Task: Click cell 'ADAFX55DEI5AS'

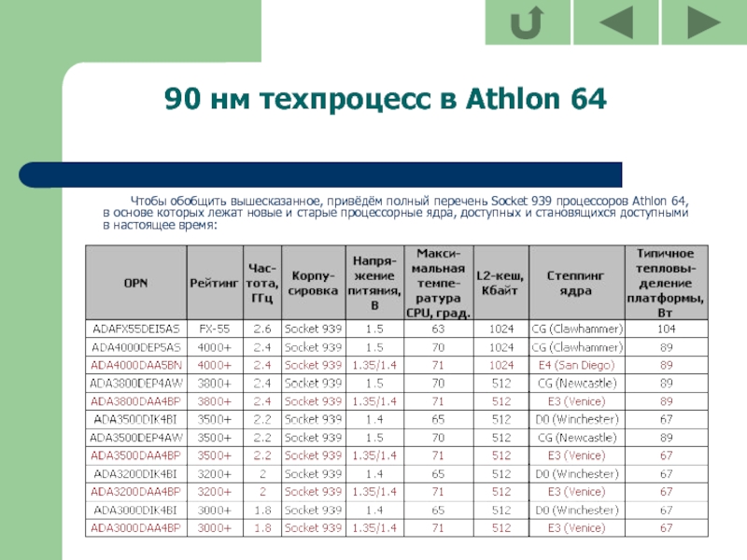Action: coord(136,329)
